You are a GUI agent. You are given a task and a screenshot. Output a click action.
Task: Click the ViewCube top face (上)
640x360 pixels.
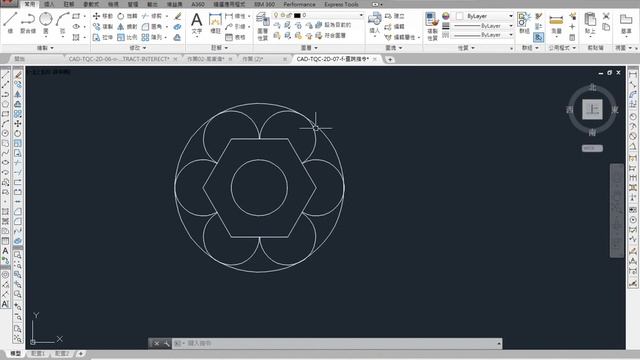(592, 109)
